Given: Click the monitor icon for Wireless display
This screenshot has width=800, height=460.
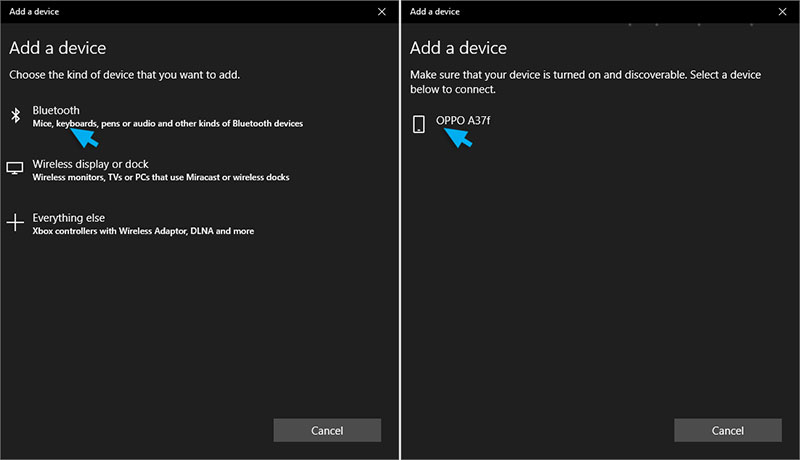Looking at the screenshot, I should point(15,169).
